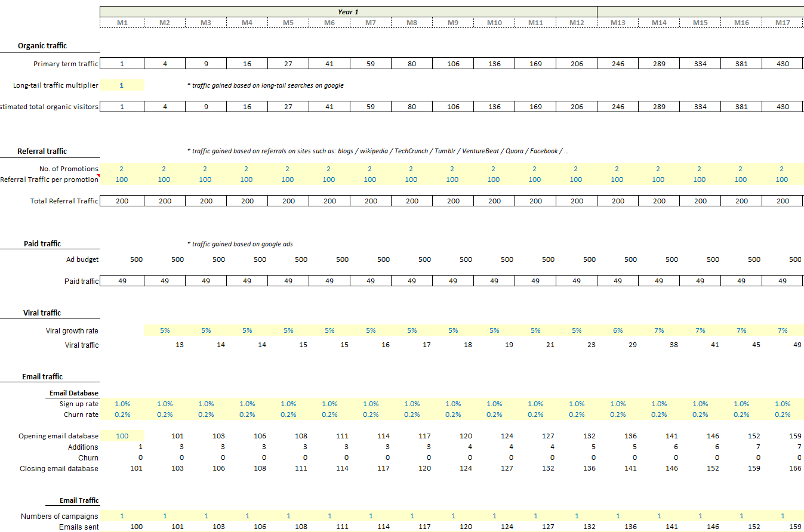Edit the Long-tail traffic multiplier input cell
This screenshot has width=804, height=532.
(122, 85)
